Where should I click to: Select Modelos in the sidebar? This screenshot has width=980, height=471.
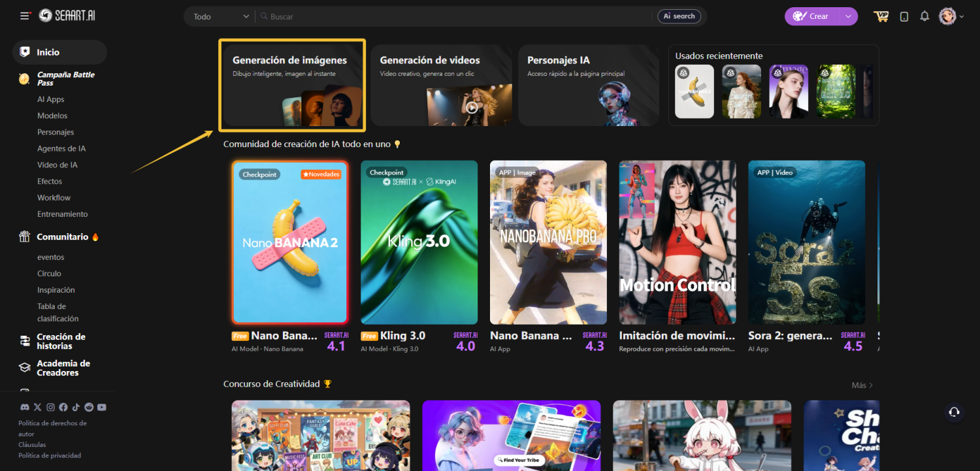(x=52, y=116)
